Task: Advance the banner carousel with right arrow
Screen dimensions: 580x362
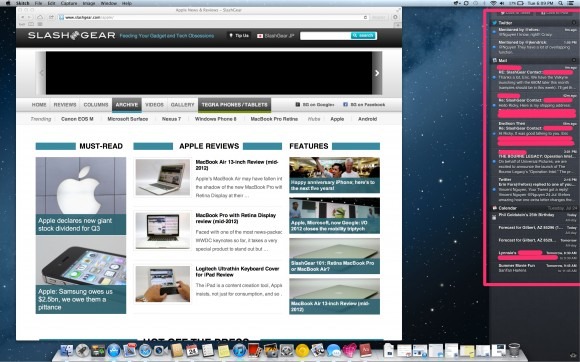Action: pyautogui.click(x=377, y=73)
